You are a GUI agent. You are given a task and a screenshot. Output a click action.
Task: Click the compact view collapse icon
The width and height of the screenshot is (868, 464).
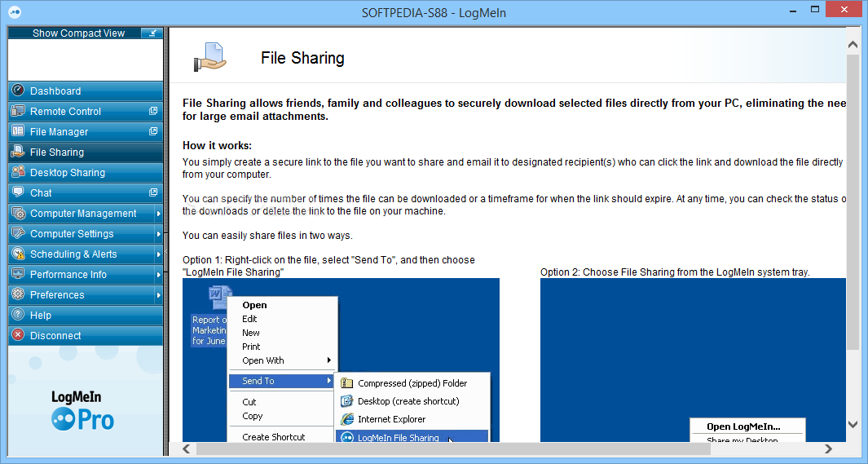[152, 33]
